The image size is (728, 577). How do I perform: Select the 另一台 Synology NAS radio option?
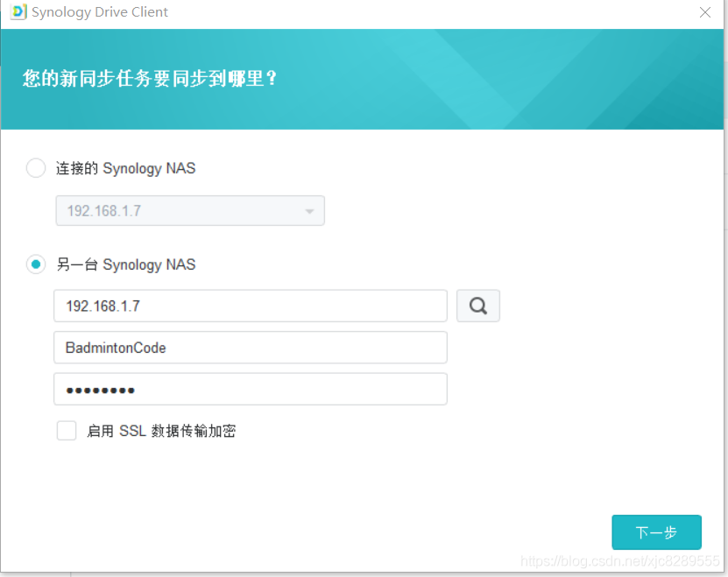click(x=36, y=264)
